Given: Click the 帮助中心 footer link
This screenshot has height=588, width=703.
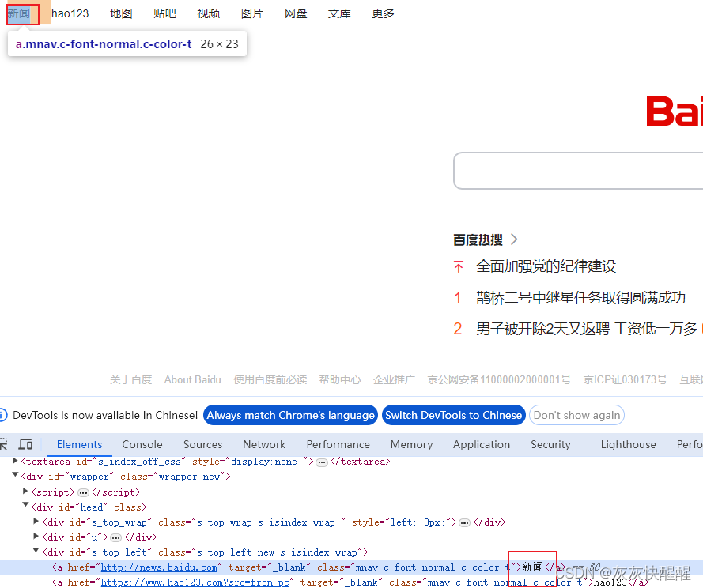Looking at the screenshot, I should click(340, 379).
